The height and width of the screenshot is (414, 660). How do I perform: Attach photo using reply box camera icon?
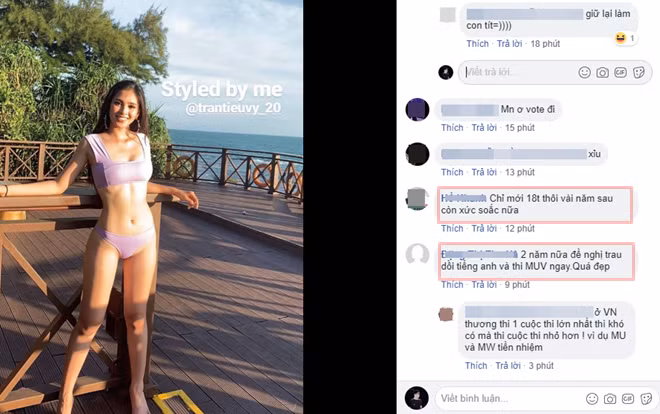602,73
